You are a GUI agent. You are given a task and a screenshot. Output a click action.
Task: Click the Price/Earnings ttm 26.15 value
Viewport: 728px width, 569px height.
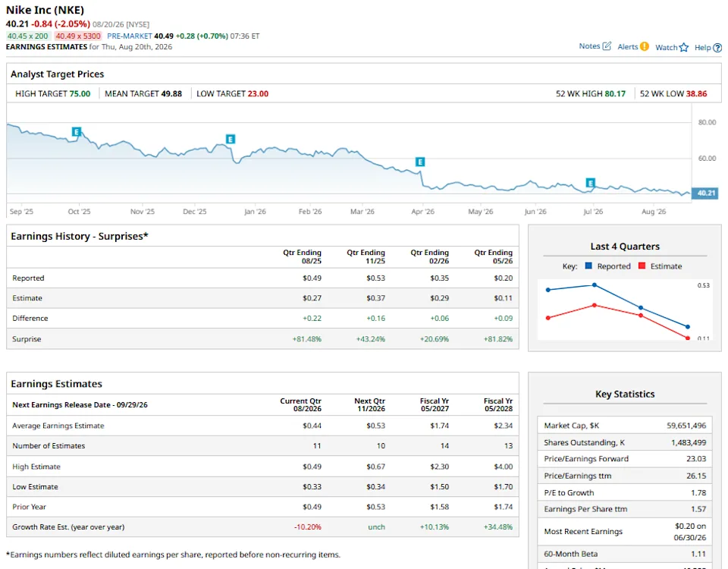point(696,476)
